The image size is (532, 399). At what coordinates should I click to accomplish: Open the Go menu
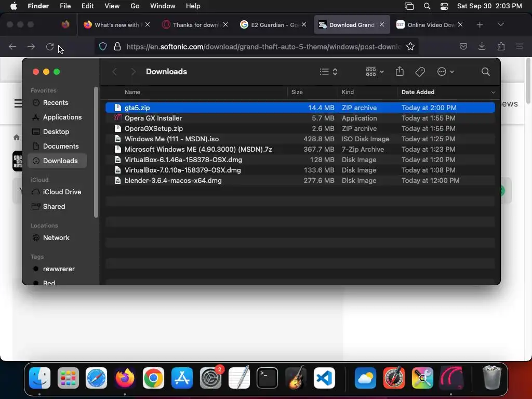(x=135, y=6)
